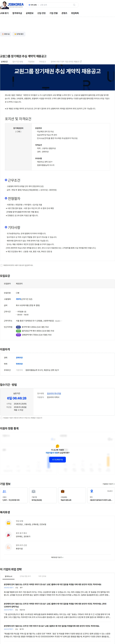115x644 pixels.
Task: Select the 접수기간·방법 tab
Action: point(18,62)
